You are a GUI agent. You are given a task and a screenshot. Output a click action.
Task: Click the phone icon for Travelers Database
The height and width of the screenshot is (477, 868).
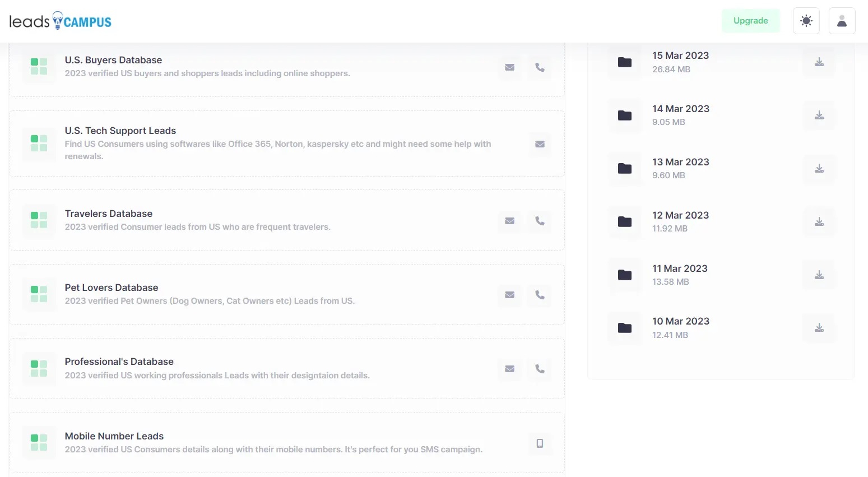tap(540, 221)
